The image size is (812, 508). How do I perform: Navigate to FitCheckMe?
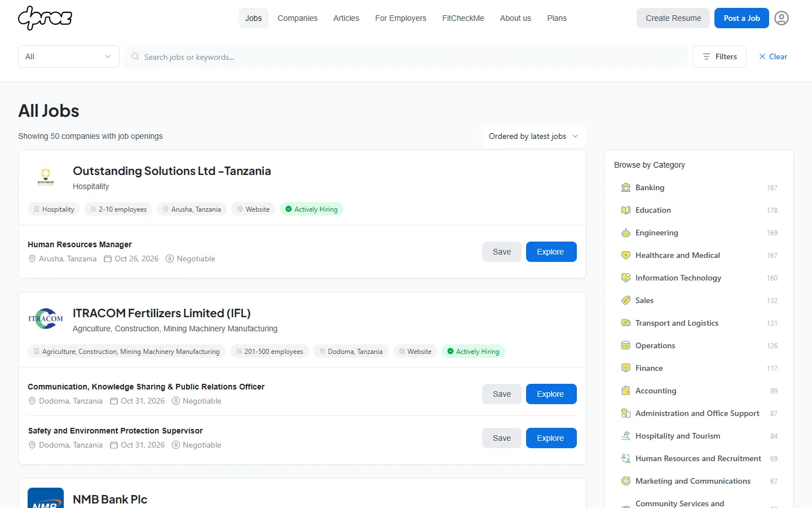pyautogui.click(x=464, y=18)
